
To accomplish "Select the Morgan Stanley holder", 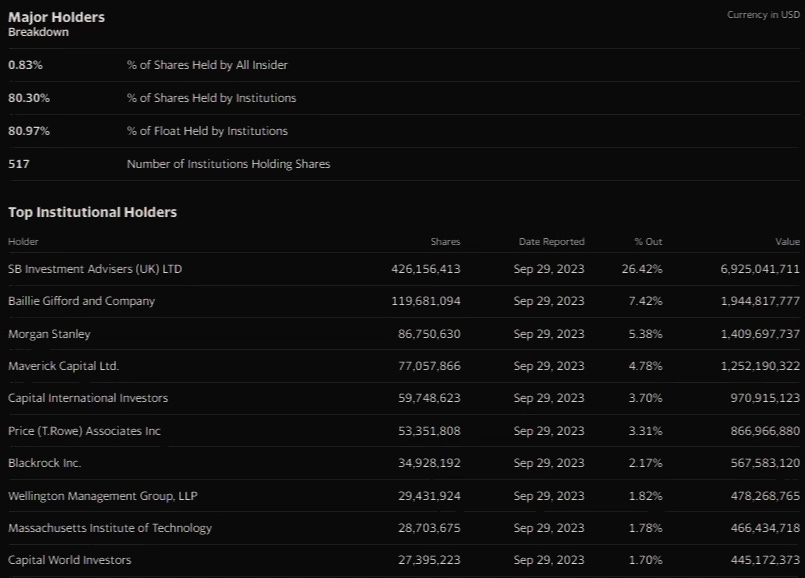I will 49,334.
